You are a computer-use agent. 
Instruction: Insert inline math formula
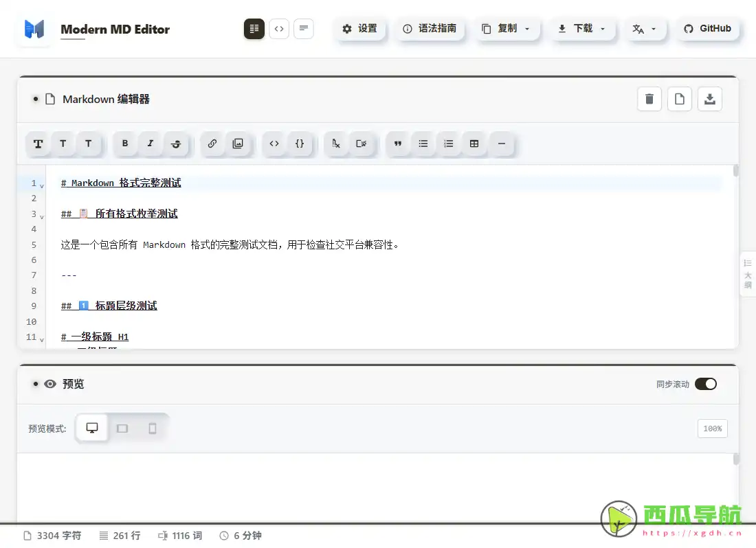point(336,144)
